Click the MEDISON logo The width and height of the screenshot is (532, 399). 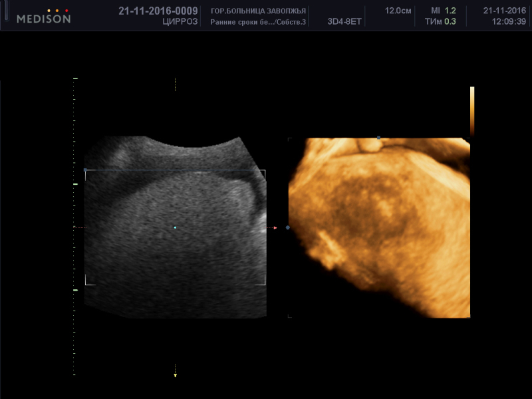pos(44,17)
